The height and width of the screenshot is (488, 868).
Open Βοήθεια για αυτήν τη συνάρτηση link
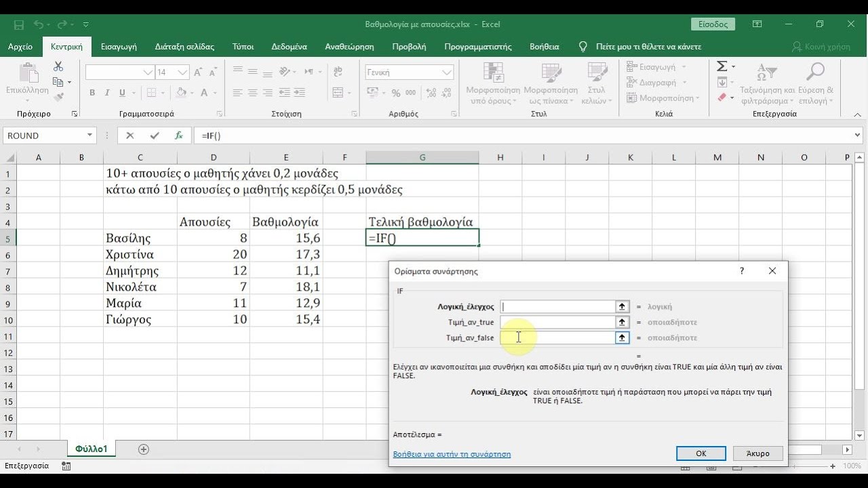click(x=452, y=454)
